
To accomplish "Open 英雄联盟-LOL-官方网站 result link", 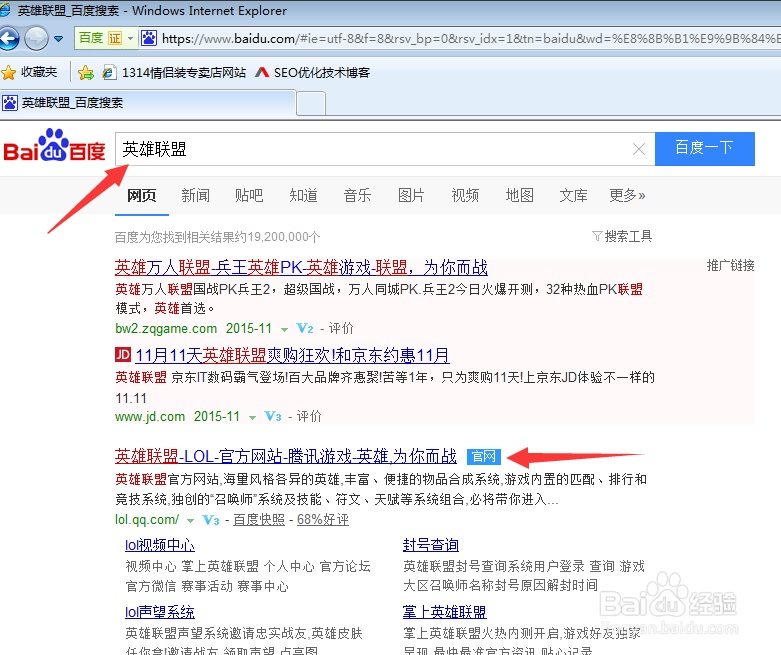I will (286, 456).
